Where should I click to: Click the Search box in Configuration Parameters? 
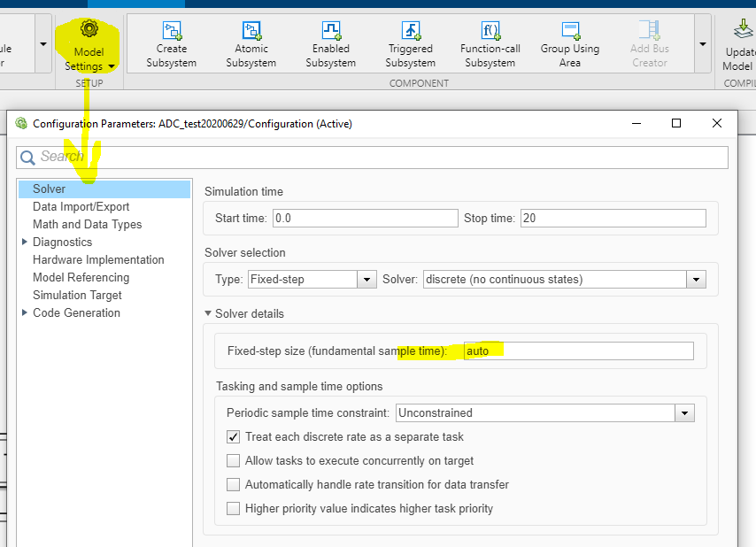click(x=372, y=158)
